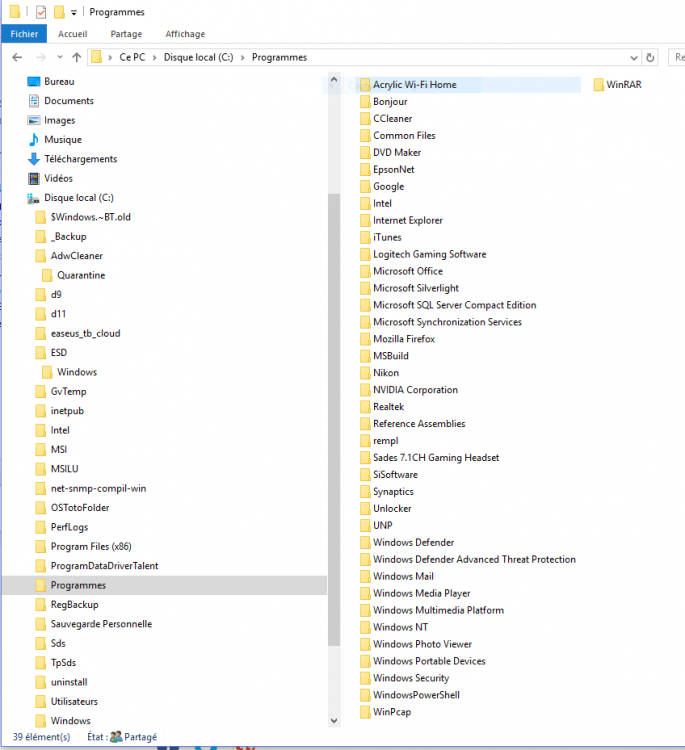Image resolution: width=685 pixels, height=750 pixels.
Task: Click the Bonjour folder icon
Action: tap(365, 102)
